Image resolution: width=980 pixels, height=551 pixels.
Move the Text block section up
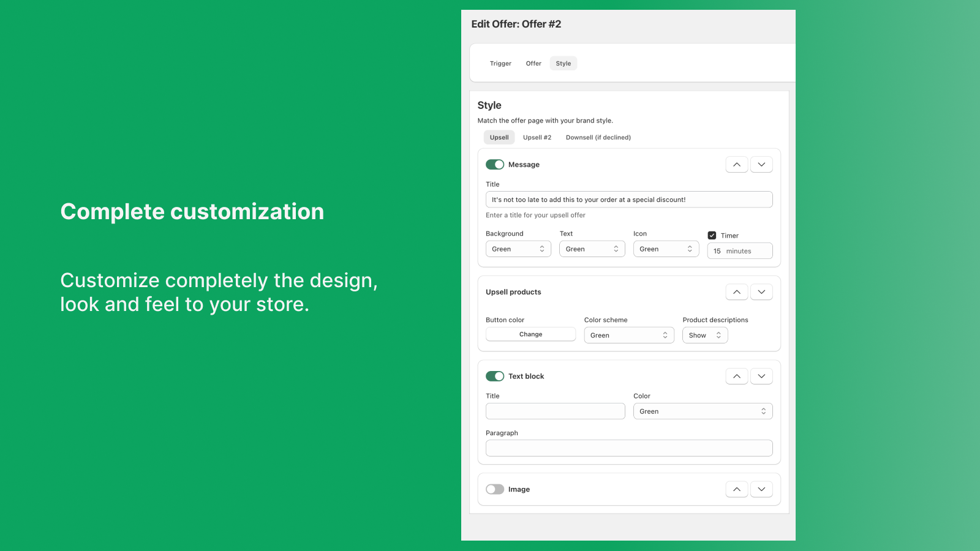pos(736,377)
